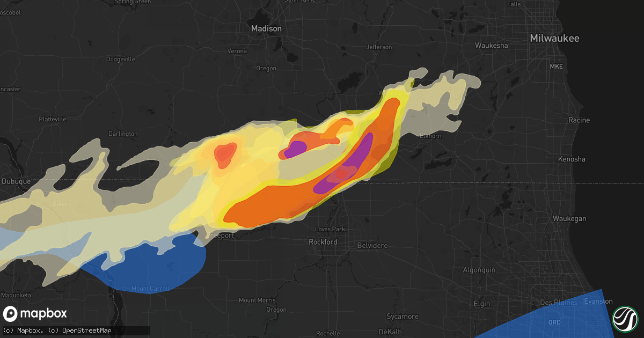This screenshot has height=338, width=644.
Task: Select the Rockford label
Action: [323, 242]
